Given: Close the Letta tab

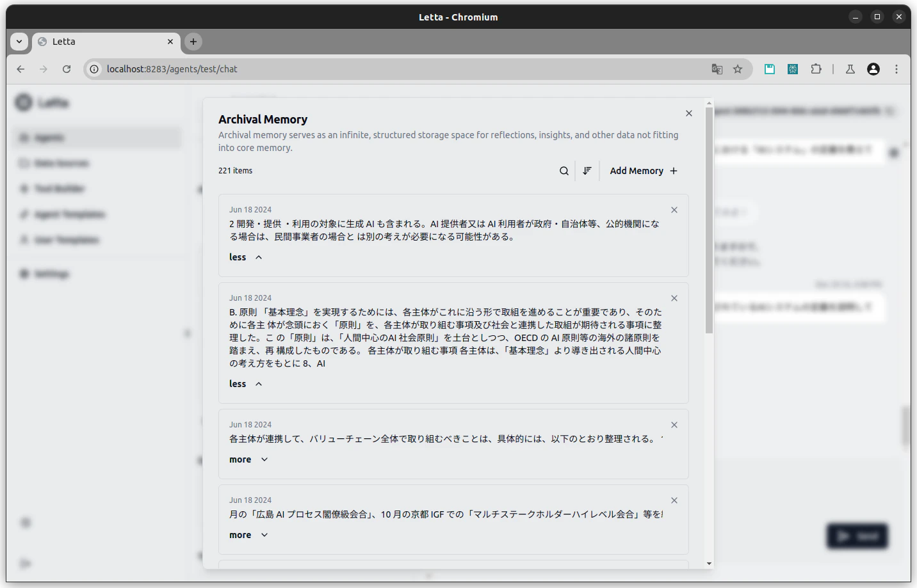Looking at the screenshot, I should coord(170,42).
